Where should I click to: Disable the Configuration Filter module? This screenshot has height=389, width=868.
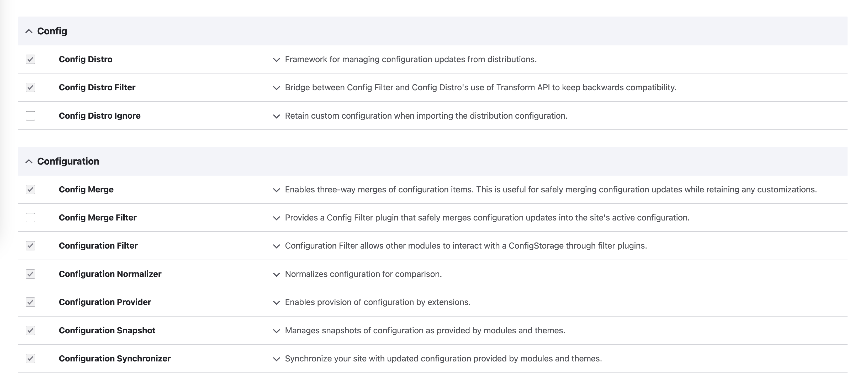coord(30,246)
